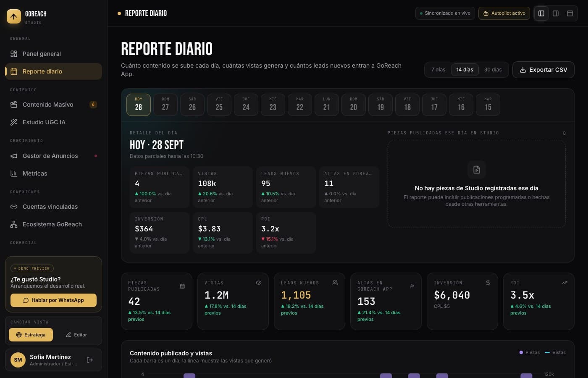Image resolution: width=588 pixels, height=378 pixels.
Task: Select the MAR 22 day tab
Action: [x=300, y=105]
